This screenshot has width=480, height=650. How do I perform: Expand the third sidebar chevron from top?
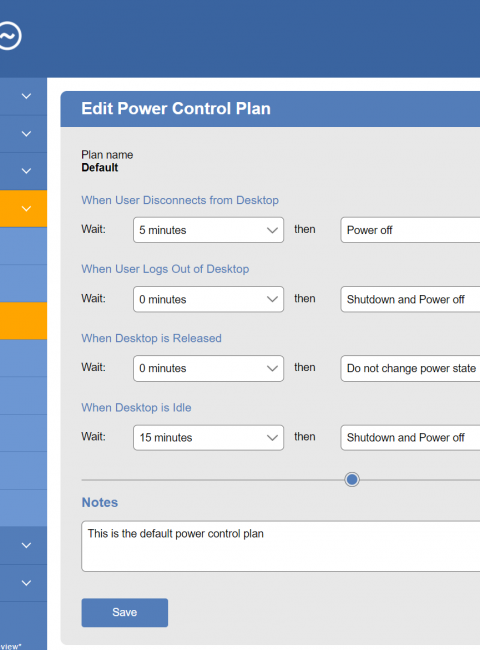click(26, 171)
